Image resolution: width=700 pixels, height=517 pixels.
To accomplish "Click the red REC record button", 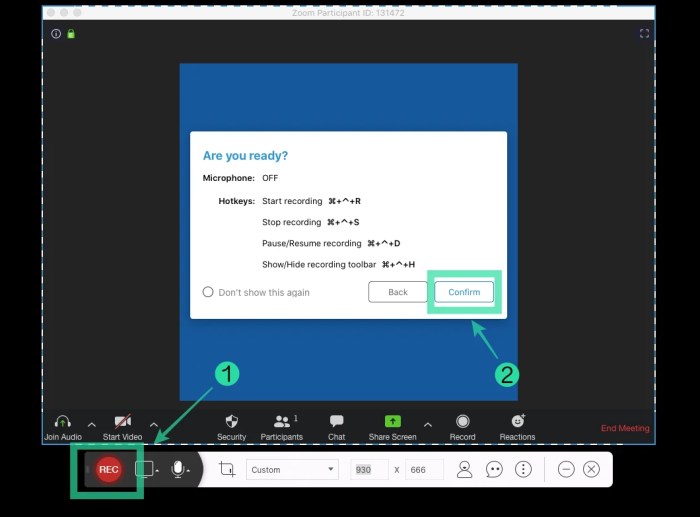I will coord(108,469).
